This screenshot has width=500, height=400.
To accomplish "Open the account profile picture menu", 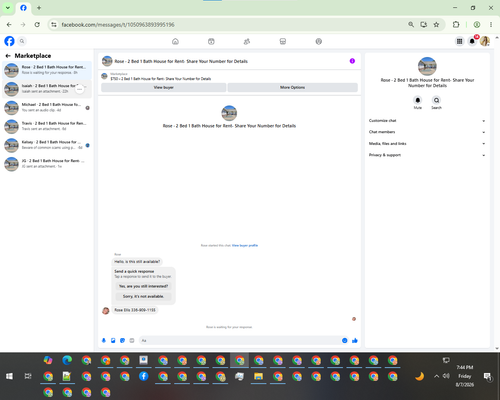I will (485, 41).
